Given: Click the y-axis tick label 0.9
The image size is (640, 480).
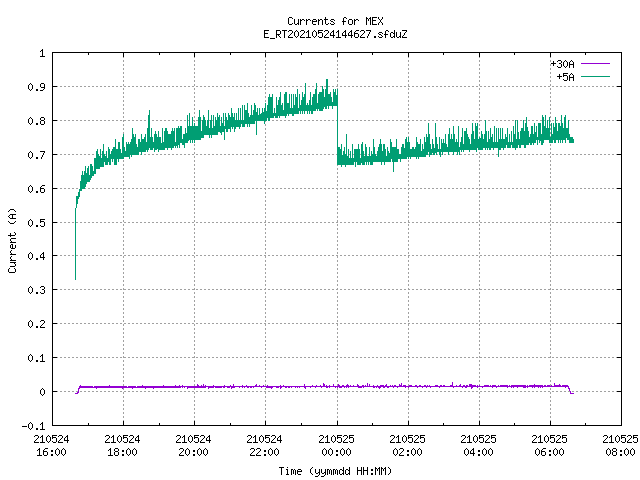Looking at the screenshot, I should click(x=36, y=87).
